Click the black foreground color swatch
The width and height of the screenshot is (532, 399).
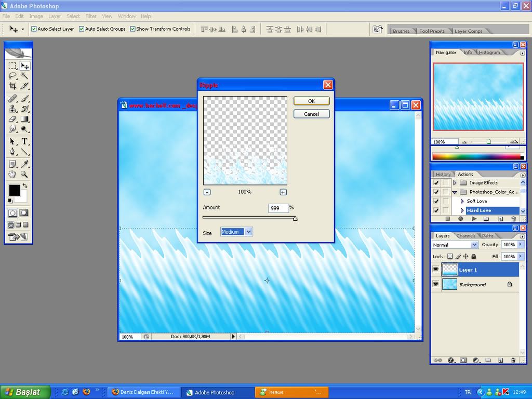[15, 190]
